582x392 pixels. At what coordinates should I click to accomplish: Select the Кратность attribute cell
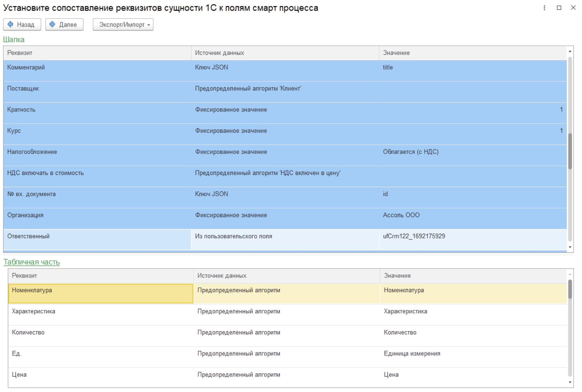pos(97,113)
